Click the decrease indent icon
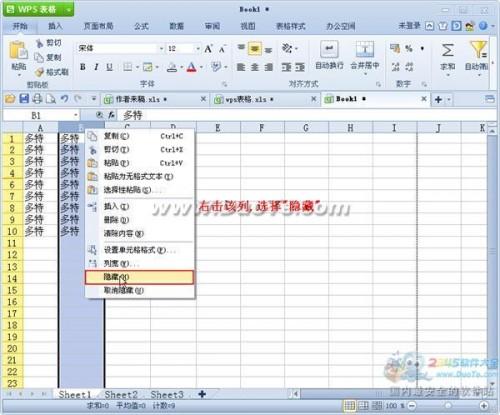Image resolution: width=500 pixels, height=415 pixels. (x=286, y=67)
